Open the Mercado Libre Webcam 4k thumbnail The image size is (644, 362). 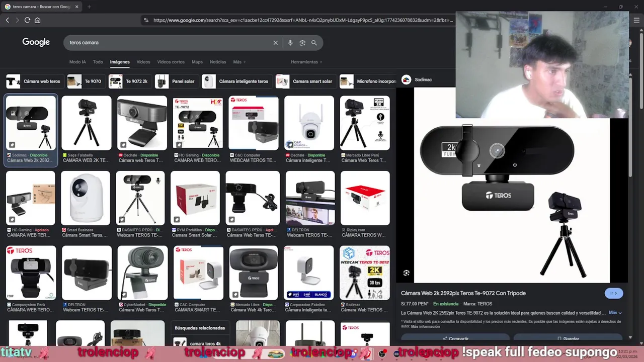(x=254, y=273)
